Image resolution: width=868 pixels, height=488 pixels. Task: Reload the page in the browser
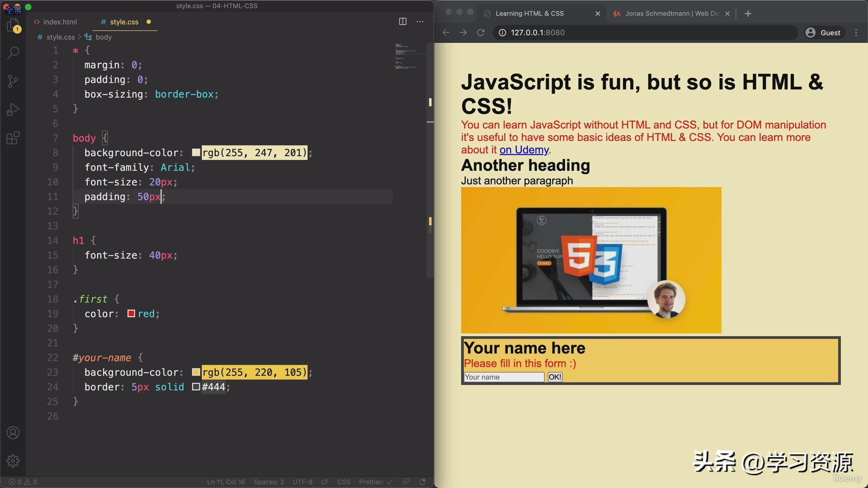(x=481, y=33)
